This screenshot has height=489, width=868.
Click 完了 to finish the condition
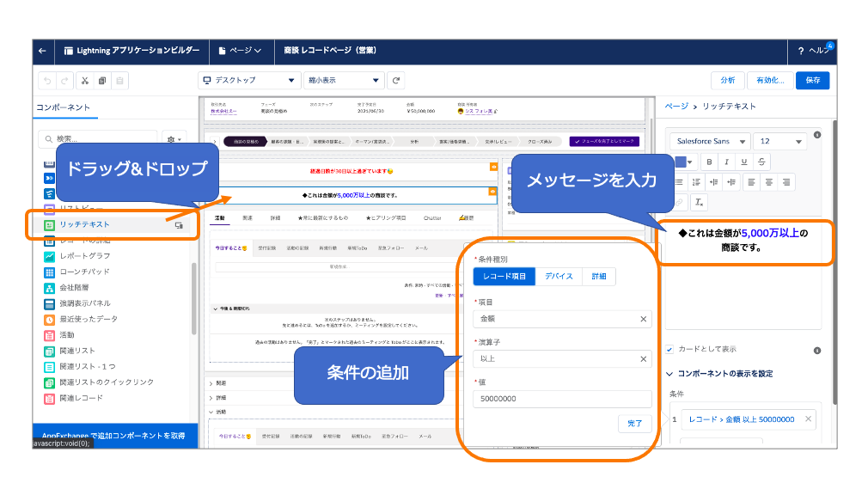635,424
